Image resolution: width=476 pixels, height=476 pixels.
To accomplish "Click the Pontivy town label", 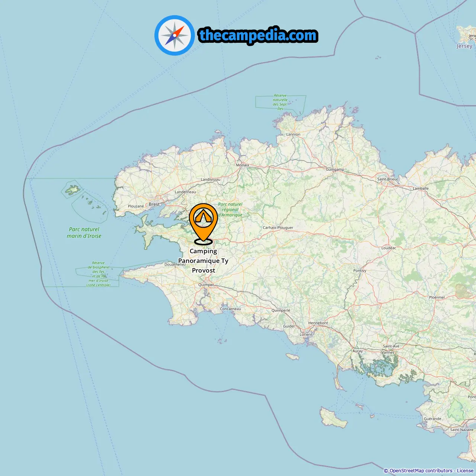I will pyautogui.click(x=360, y=270).
